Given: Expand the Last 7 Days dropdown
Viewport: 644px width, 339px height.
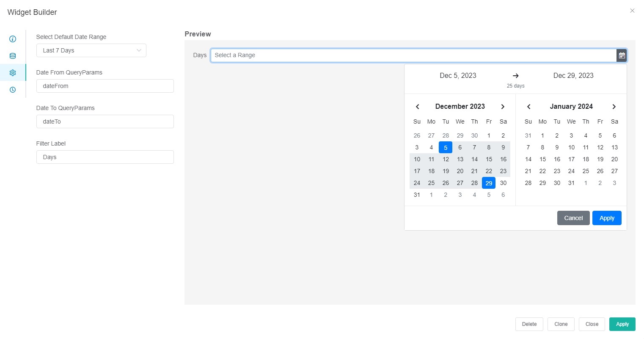Looking at the screenshot, I should [x=91, y=50].
